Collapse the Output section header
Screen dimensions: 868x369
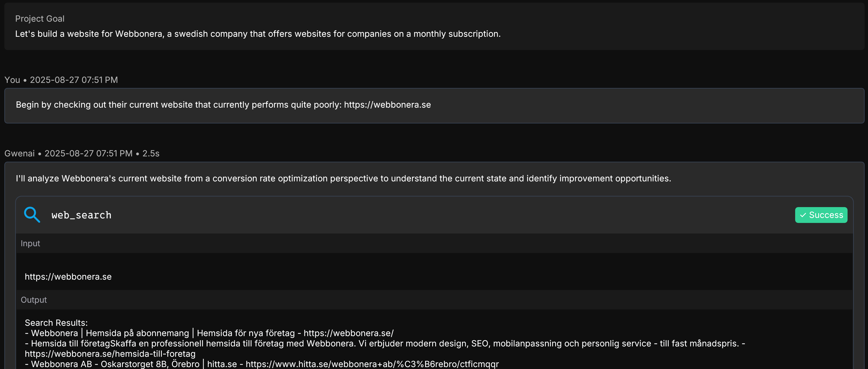point(34,300)
